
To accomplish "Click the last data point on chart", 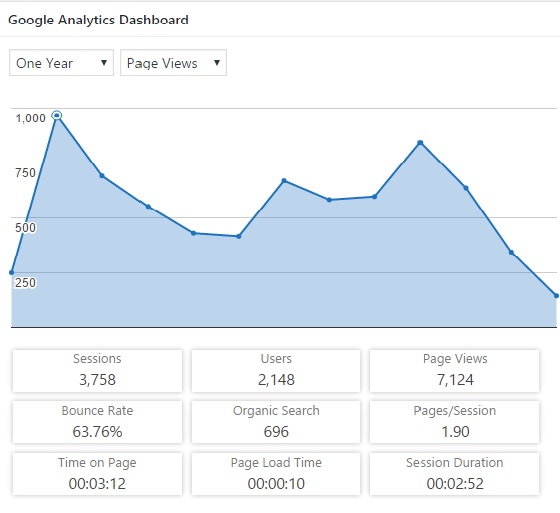I will [x=556, y=295].
